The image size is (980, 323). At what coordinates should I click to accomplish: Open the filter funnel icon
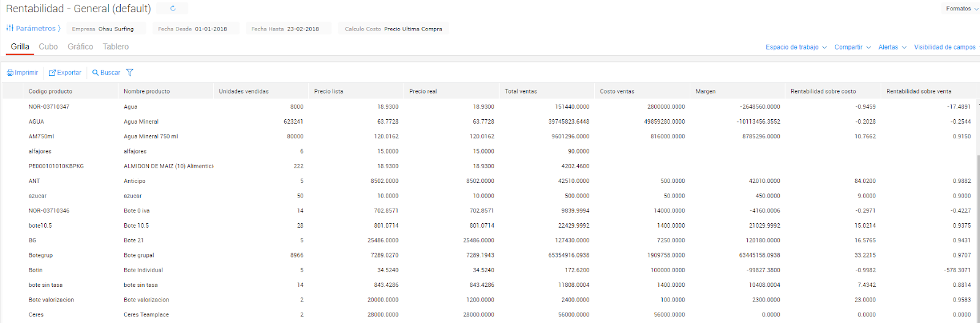coord(130,73)
